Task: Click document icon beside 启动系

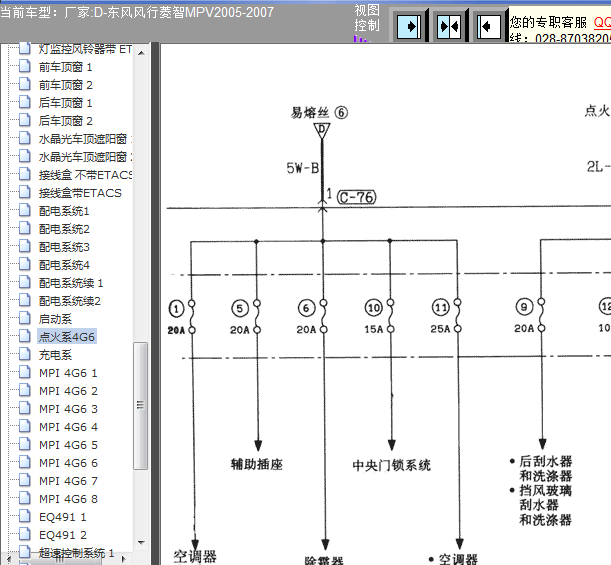Action: click(x=25, y=318)
